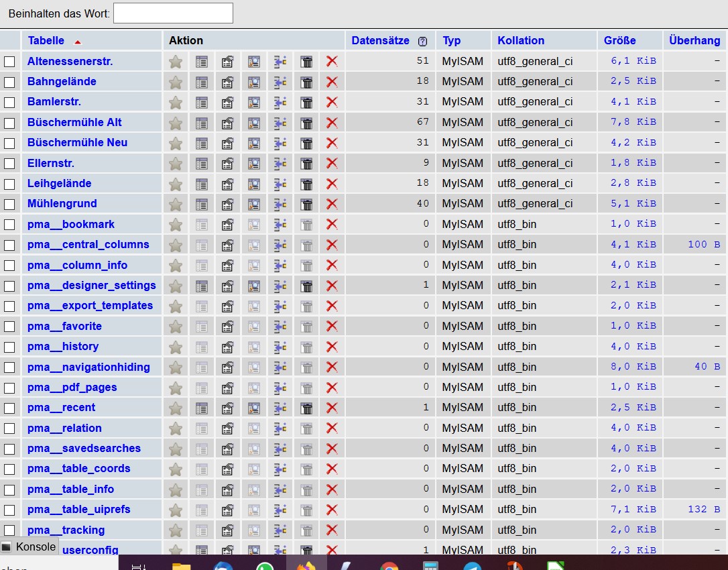Check the Mühlengrund table checkbox

coord(9,204)
